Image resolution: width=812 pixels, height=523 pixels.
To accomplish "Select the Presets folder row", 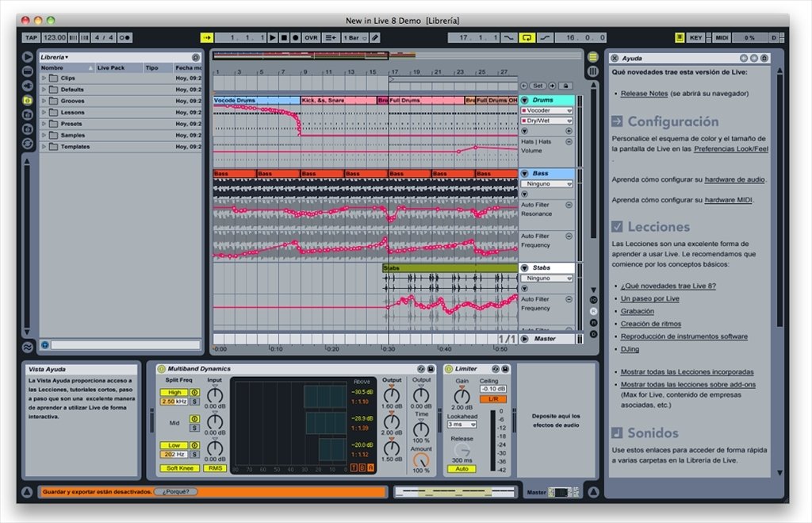I will point(121,123).
